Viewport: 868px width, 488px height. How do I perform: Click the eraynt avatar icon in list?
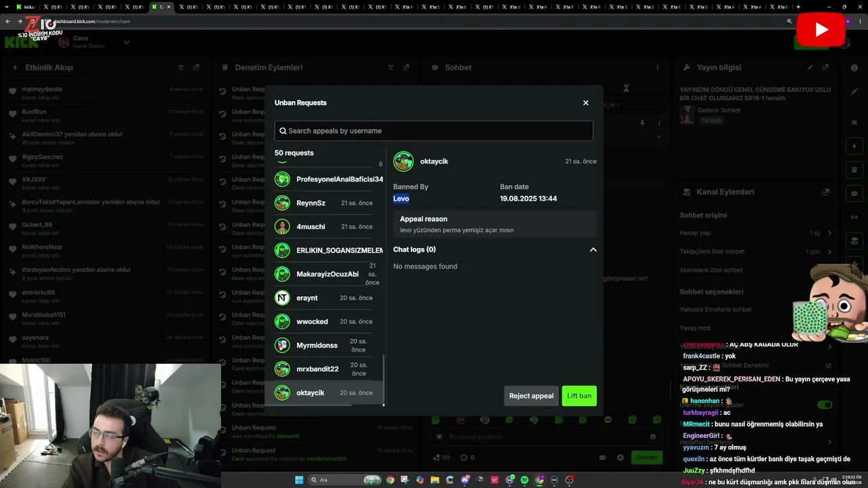pyautogui.click(x=282, y=298)
